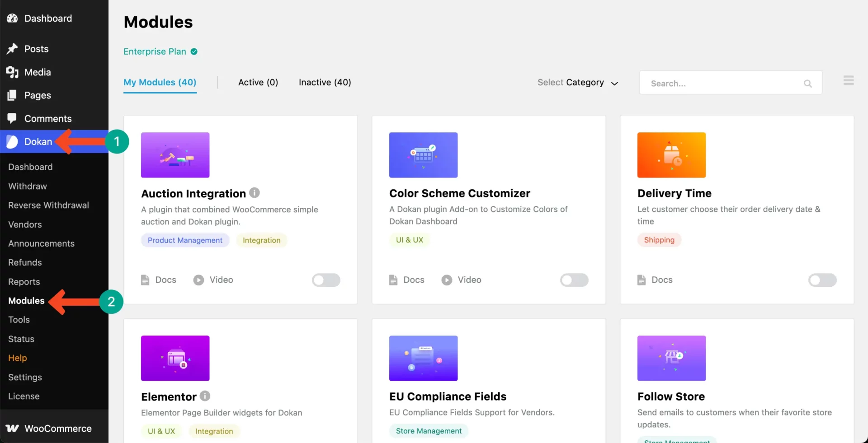The width and height of the screenshot is (868, 443).
Task: Click the Docs document icon on Delivery Time
Action: pyautogui.click(x=642, y=280)
